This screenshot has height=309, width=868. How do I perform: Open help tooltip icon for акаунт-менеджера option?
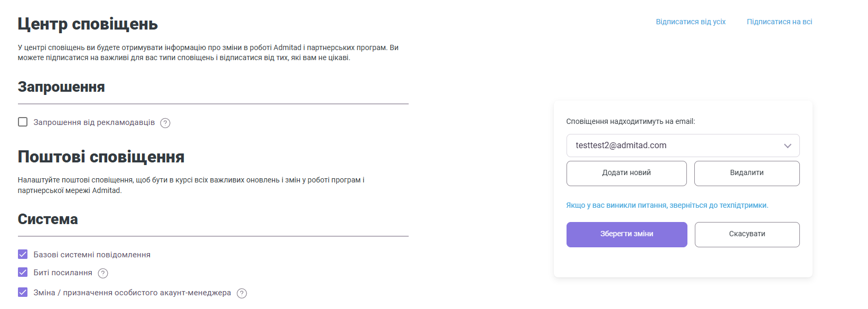pos(242,293)
